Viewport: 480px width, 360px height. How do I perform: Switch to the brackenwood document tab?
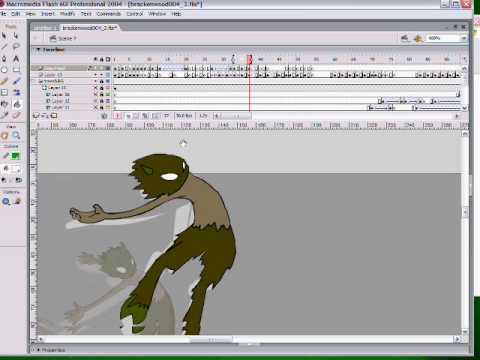[89, 28]
